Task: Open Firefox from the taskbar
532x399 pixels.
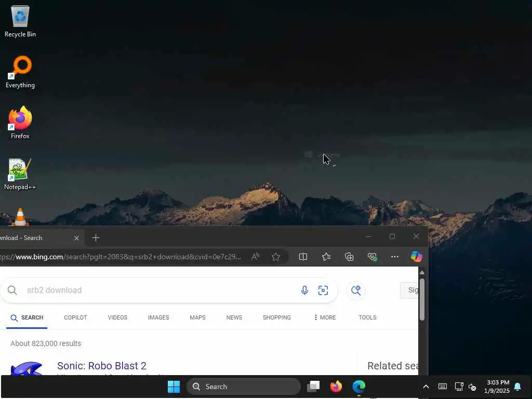Action: (x=336, y=387)
